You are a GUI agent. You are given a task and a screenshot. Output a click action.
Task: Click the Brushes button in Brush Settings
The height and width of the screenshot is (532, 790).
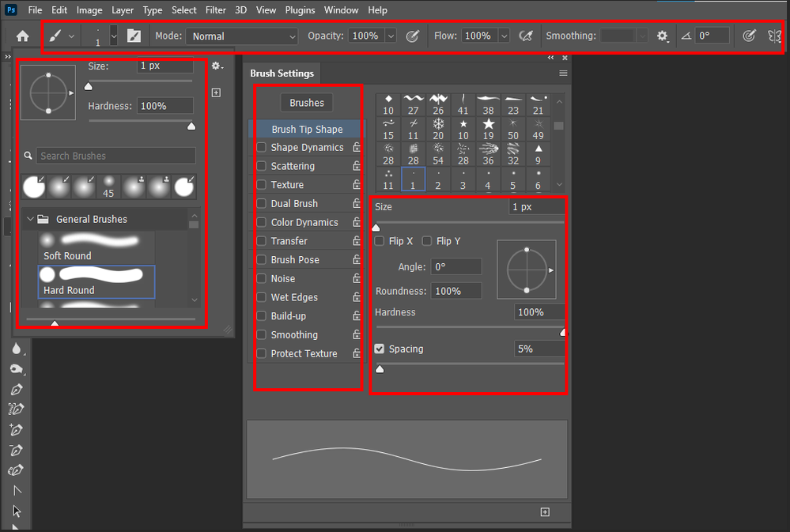coord(306,102)
